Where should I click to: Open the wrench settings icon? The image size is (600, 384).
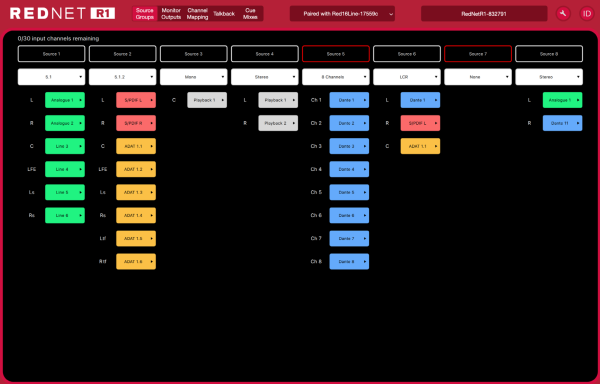click(x=563, y=14)
